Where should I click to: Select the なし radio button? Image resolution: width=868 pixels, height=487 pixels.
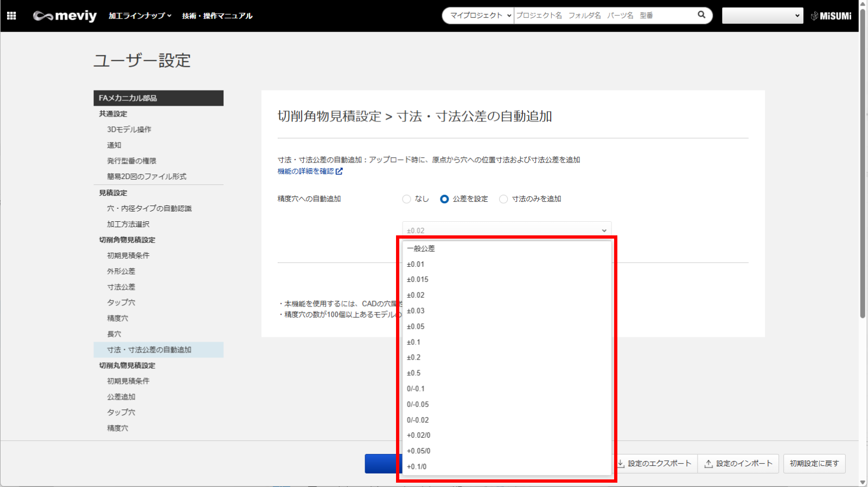point(406,199)
